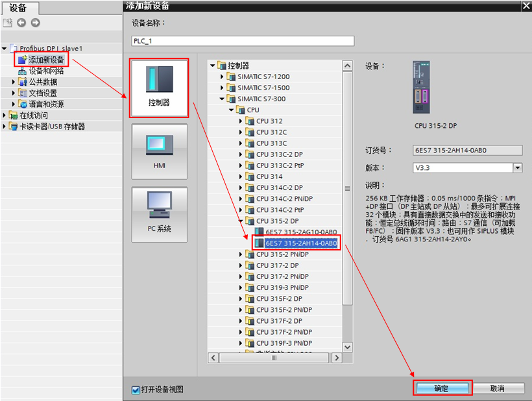Click the CPU 315-2 DP folder row

click(274, 221)
